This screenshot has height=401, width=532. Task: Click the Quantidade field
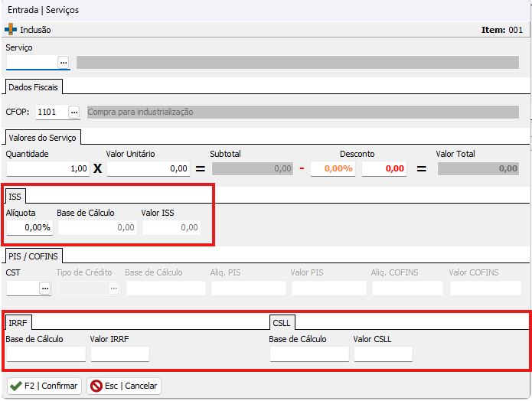pyautogui.click(x=47, y=168)
